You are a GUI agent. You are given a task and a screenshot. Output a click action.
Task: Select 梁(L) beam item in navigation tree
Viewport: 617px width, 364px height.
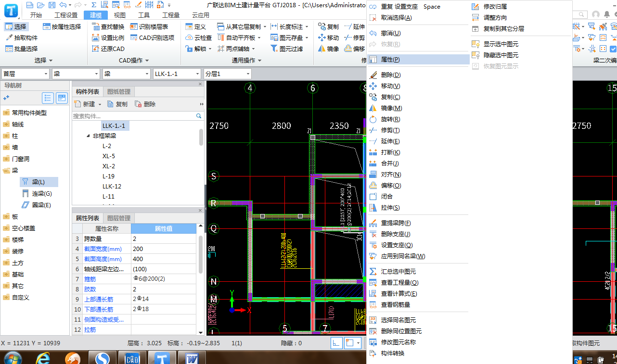[39, 182]
